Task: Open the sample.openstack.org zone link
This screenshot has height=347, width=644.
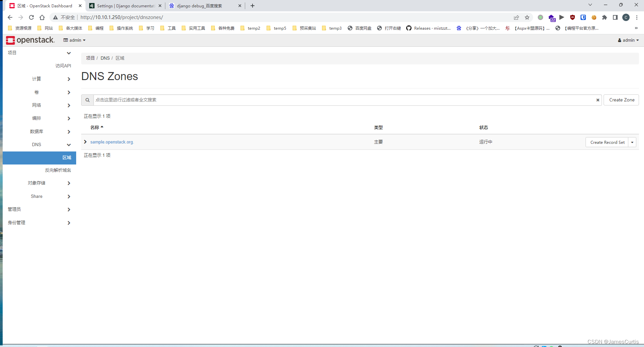Action: [112, 142]
